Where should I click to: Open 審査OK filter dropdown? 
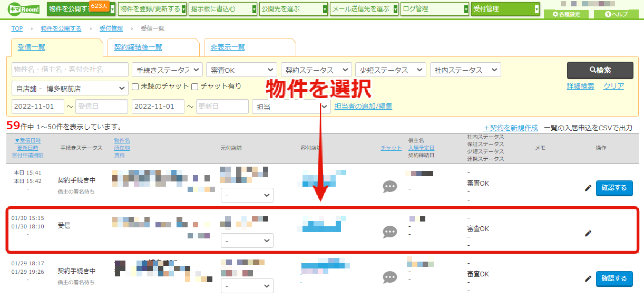(241, 70)
